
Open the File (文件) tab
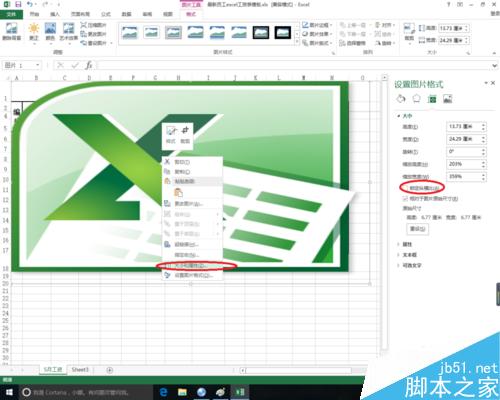11,14
